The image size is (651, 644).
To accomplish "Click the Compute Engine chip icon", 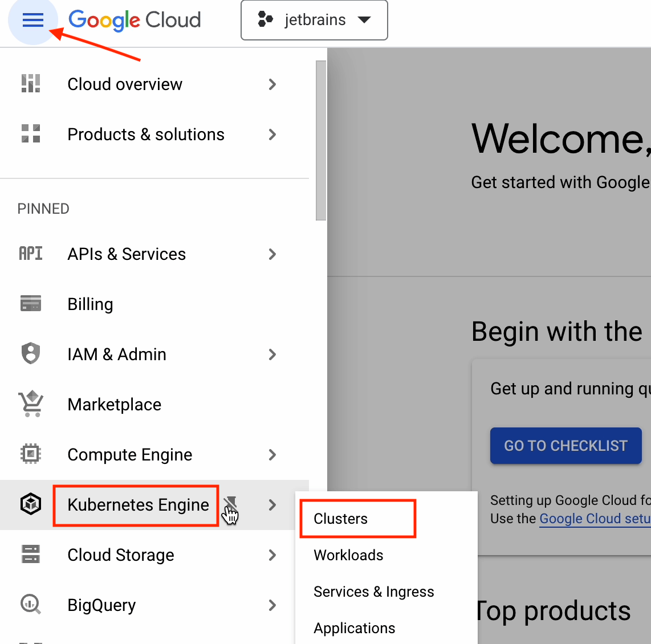I will pos(31,454).
